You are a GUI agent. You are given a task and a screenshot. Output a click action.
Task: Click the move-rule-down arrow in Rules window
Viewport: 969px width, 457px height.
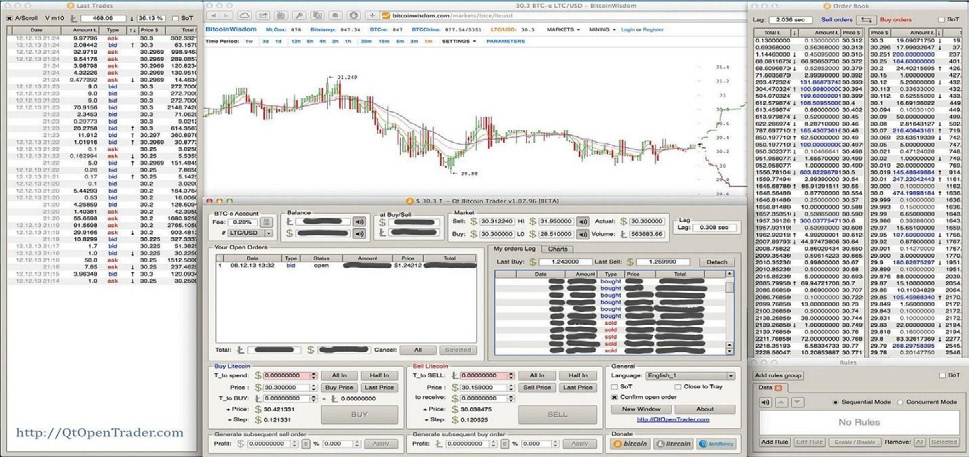pyautogui.click(x=797, y=402)
